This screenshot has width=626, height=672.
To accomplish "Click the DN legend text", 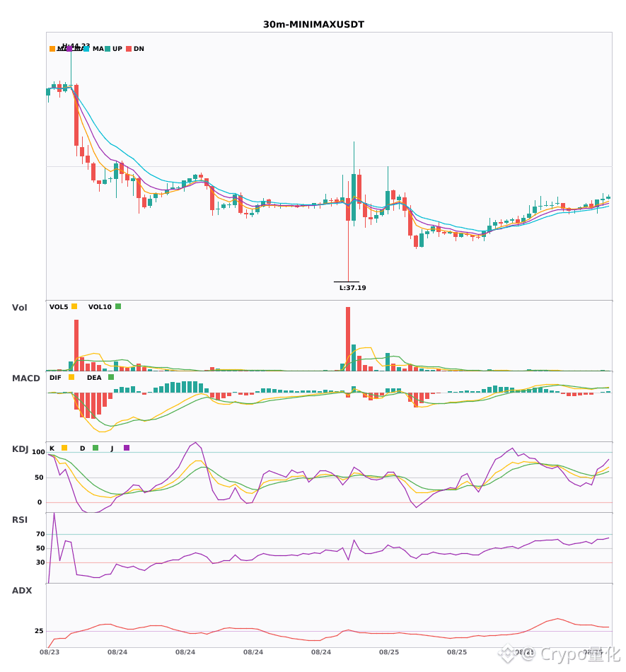I will pyautogui.click(x=139, y=49).
